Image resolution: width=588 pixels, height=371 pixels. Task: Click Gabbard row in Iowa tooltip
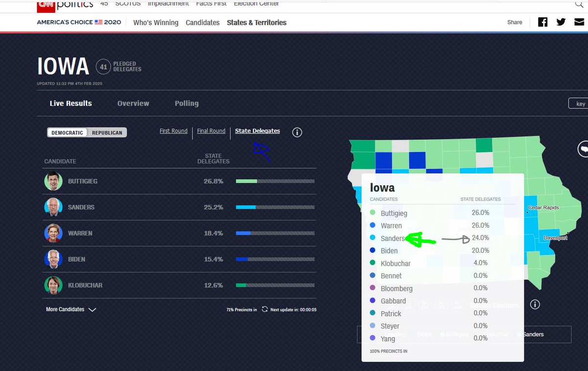pyautogui.click(x=442, y=301)
